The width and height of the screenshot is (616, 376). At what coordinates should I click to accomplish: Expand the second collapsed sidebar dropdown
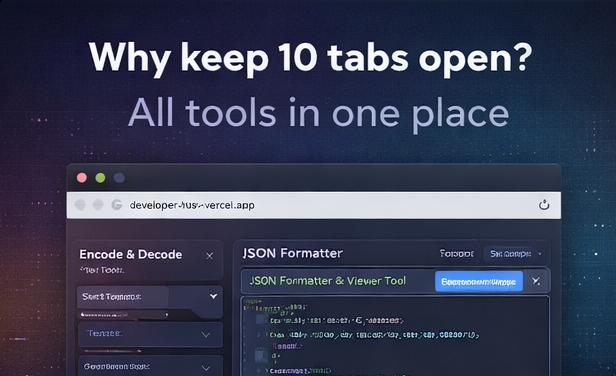[x=150, y=334]
